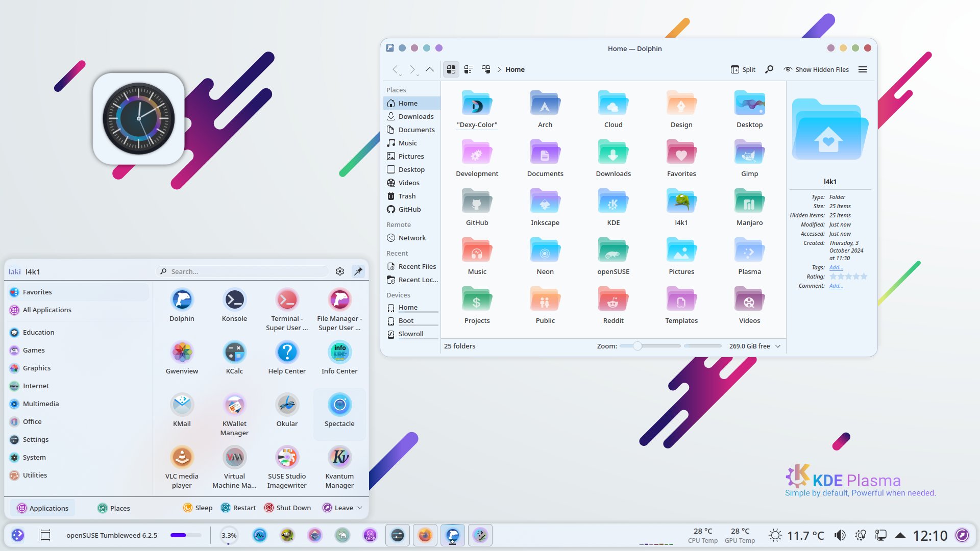Screen dimensions: 980x551
Task: Toggle the pin button on launcher menu
Action: (x=358, y=271)
